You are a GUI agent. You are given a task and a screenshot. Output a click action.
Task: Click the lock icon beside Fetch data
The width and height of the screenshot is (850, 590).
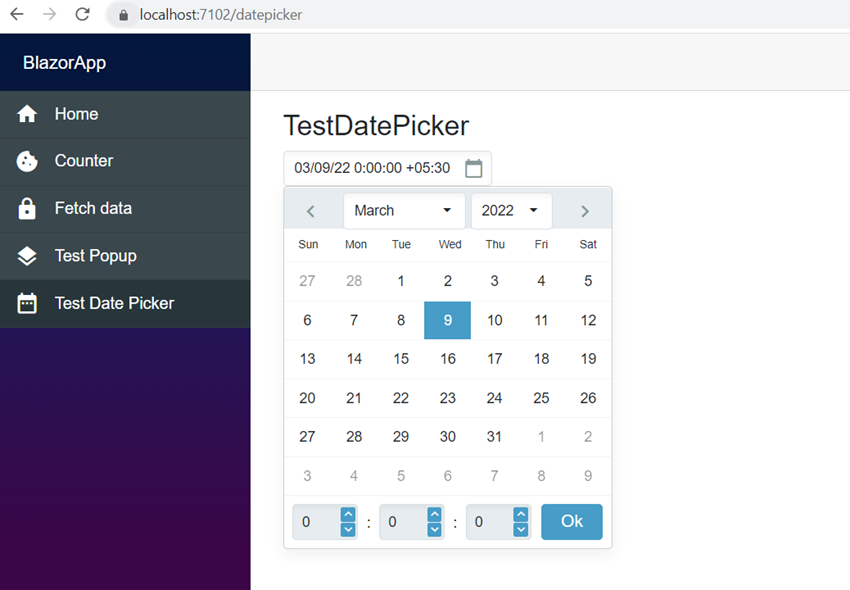click(27, 208)
